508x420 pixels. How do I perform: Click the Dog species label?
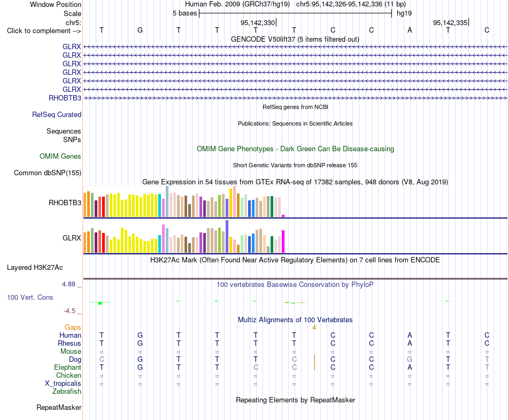point(75,360)
